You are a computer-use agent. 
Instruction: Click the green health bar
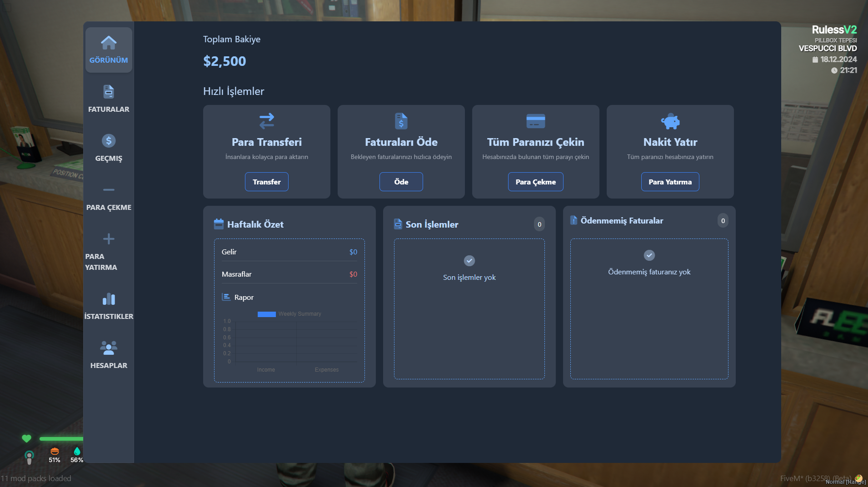point(61,438)
